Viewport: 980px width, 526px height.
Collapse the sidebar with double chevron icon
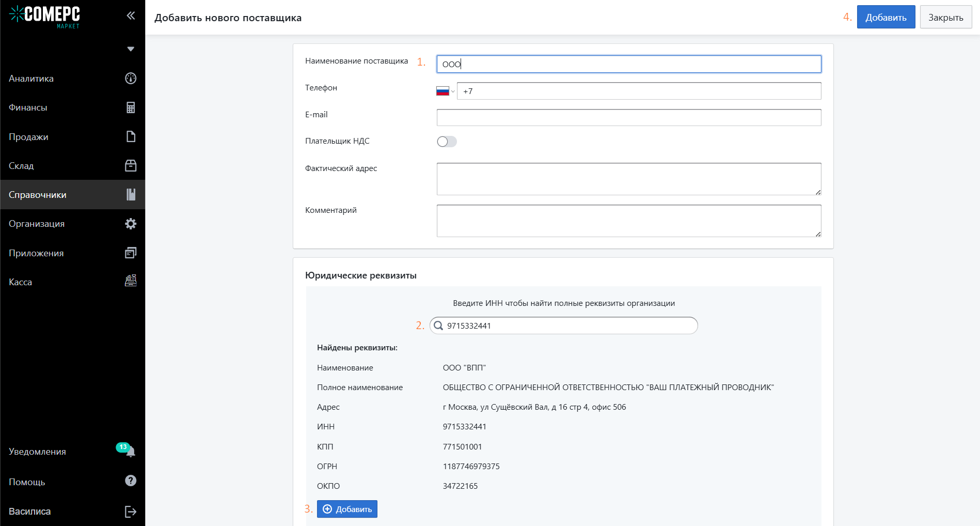click(131, 16)
